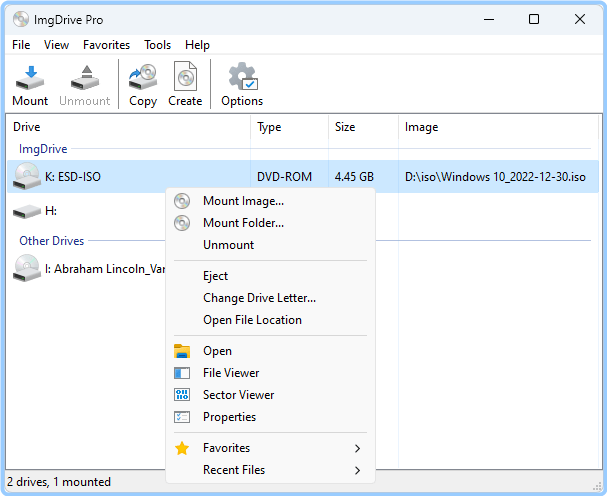The image size is (607, 496).
Task: Click the Other Drives group header
Action: point(51,241)
